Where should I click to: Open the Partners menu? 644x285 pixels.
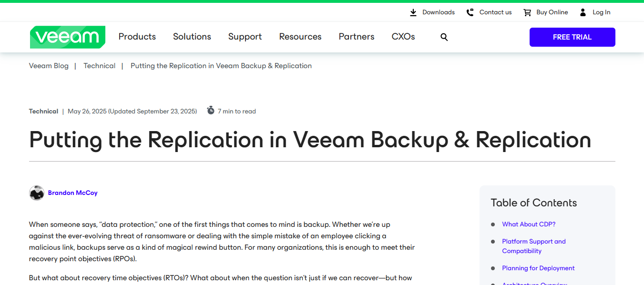(x=357, y=37)
